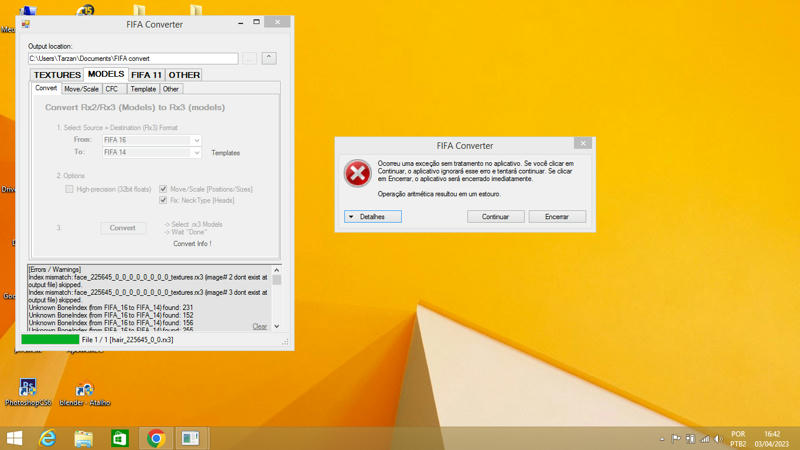Switch to FIFA Converter taskbar item
This screenshot has width=800, height=450.
(191, 438)
